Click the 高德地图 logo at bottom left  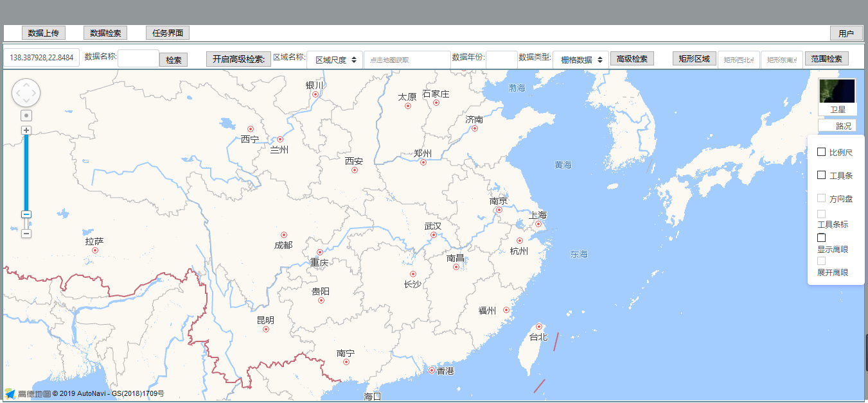(x=28, y=393)
